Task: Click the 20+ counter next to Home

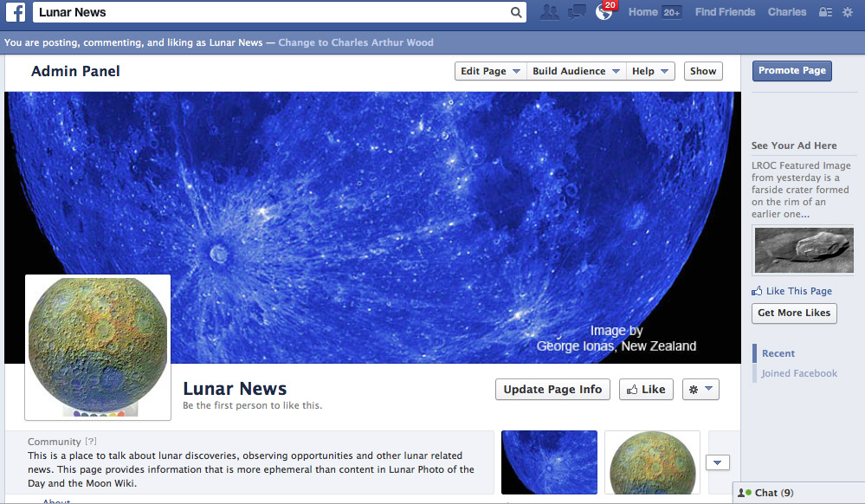Action: [671, 12]
